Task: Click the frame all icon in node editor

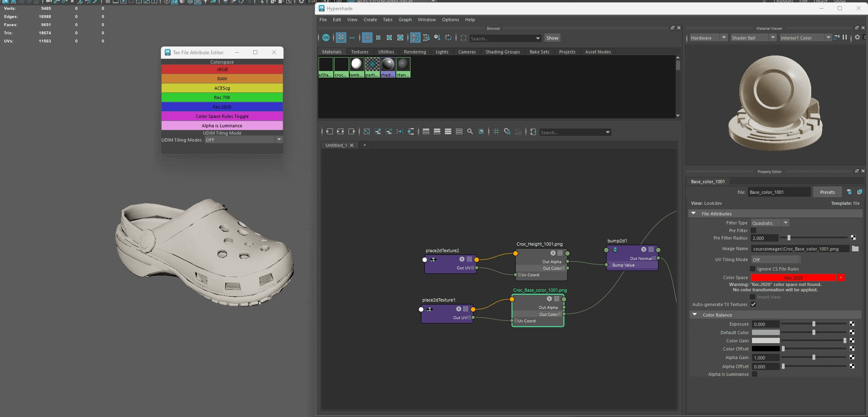Action: pyautogui.click(x=367, y=131)
